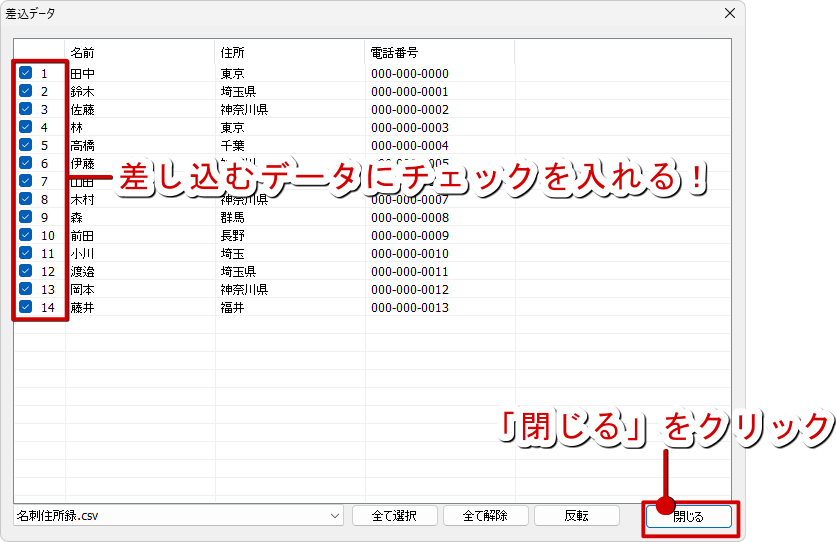
Task: Toggle the checkbox for row 3
Action: 26,109
